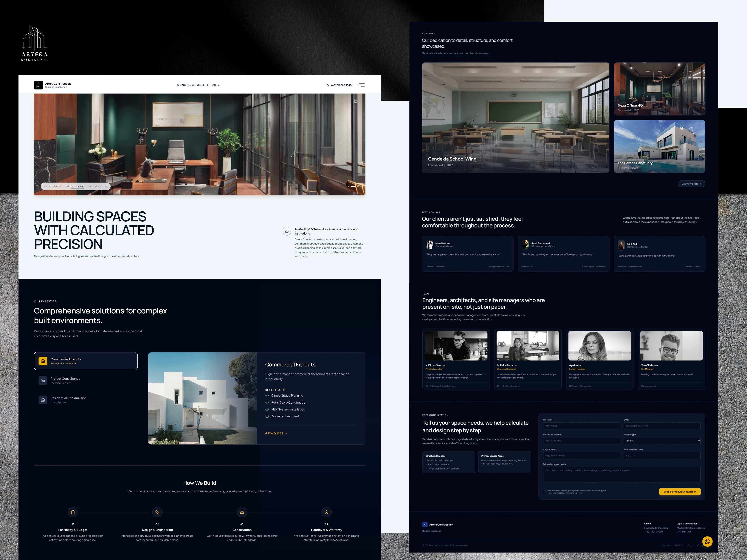Click the Handover & Warranty shield icon
Screen dimensions: 747x560
click(x=326, y=512)
